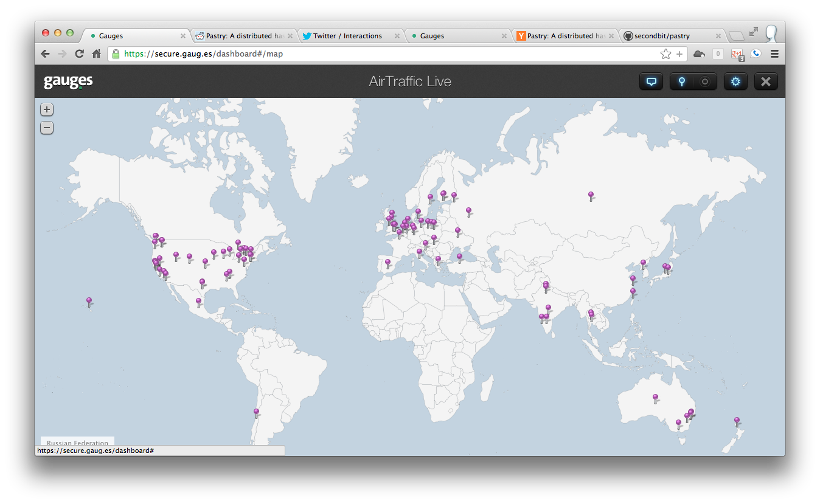Go to the browser home page

click(96, 54)
